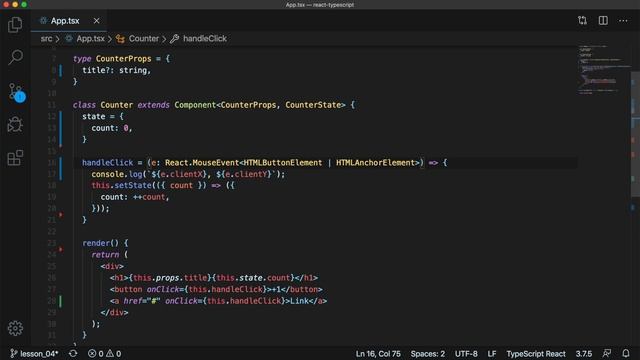Synchronize changes from the status bar
The height and width of the screenshot is (360, 640).
tap(73, 353)
